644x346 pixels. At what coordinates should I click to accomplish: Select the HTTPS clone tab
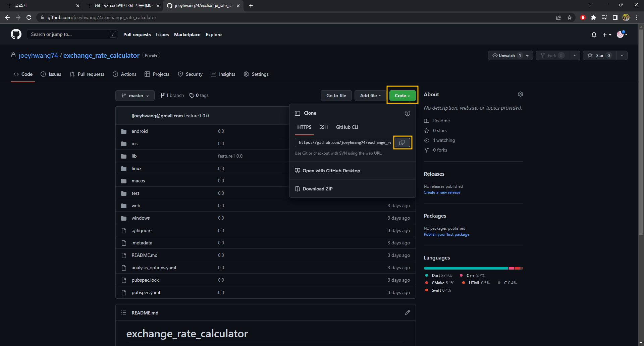point(304,127)
